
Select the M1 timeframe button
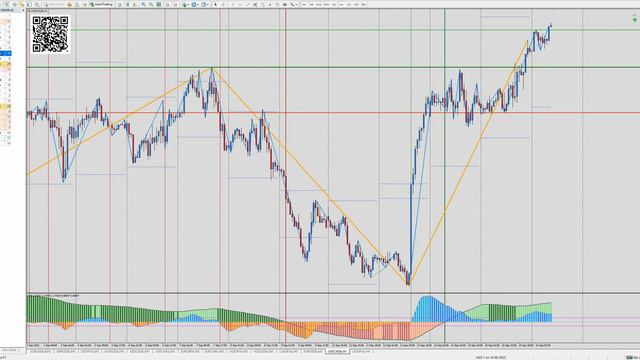point(304,4)
